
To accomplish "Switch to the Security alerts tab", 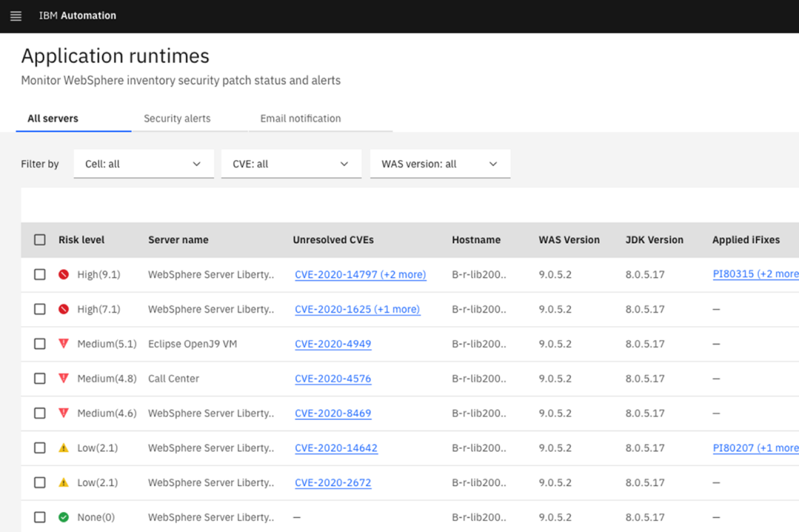I will pyautogui.click(x=177, y=118).
